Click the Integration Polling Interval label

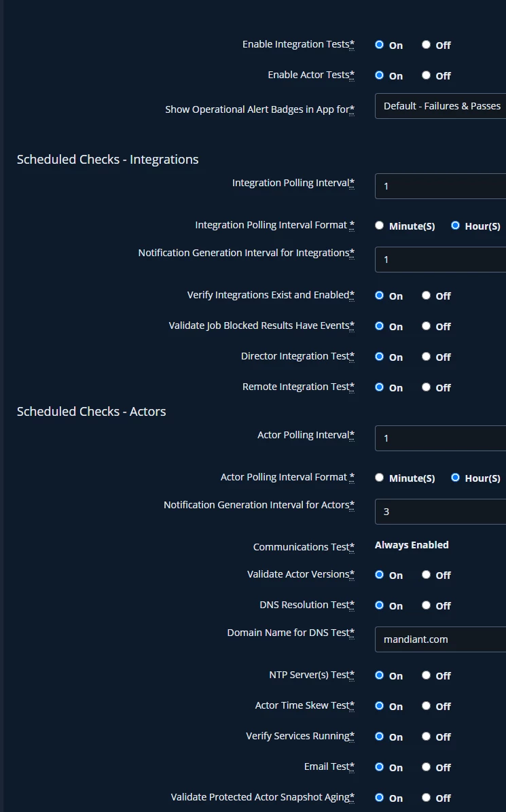(293, 183)
